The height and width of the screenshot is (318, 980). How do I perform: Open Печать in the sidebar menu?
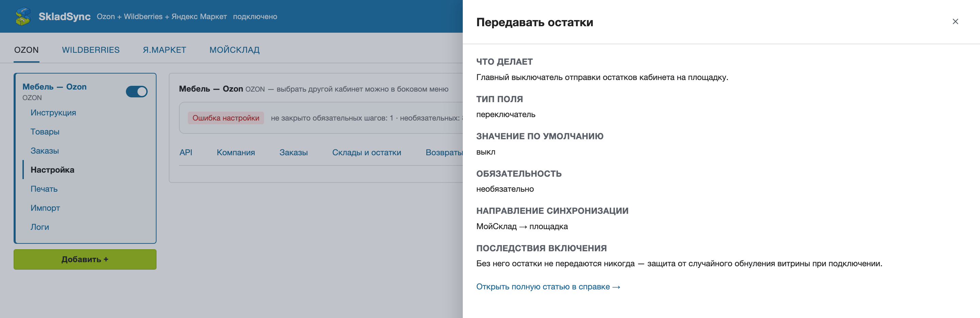[x=44, y=189]
